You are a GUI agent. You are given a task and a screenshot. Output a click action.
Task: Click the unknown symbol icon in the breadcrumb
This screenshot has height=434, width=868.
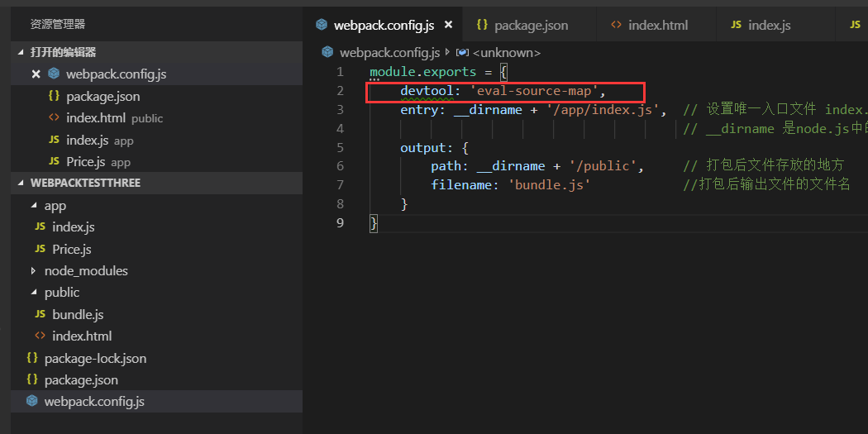(x=462, y=53)
